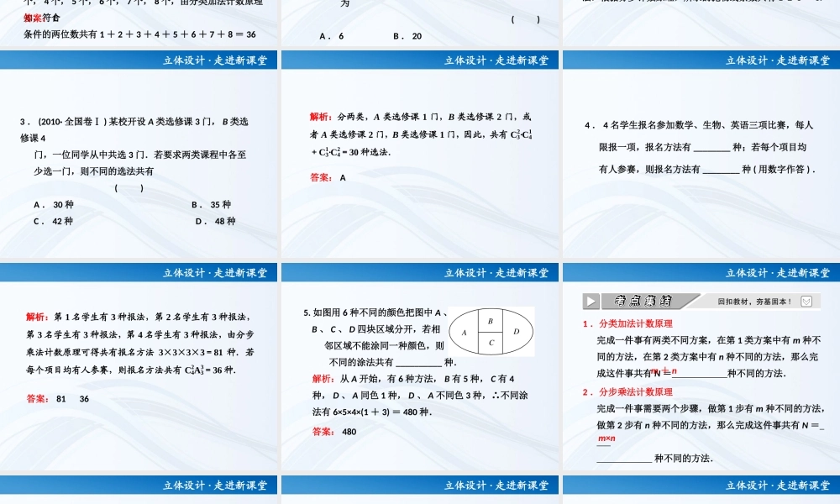
Task: Select the slide explaining 分两类 with 答案 A
Action: click(419, 155)
